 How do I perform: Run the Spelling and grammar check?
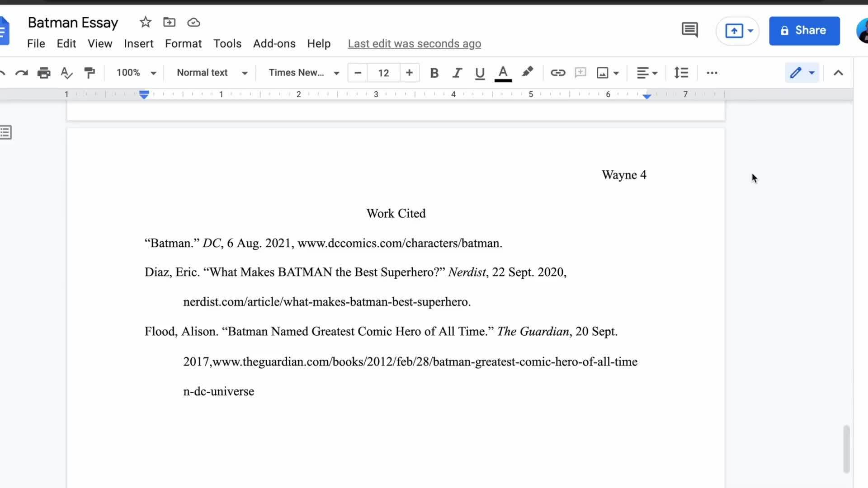(66, 73)
